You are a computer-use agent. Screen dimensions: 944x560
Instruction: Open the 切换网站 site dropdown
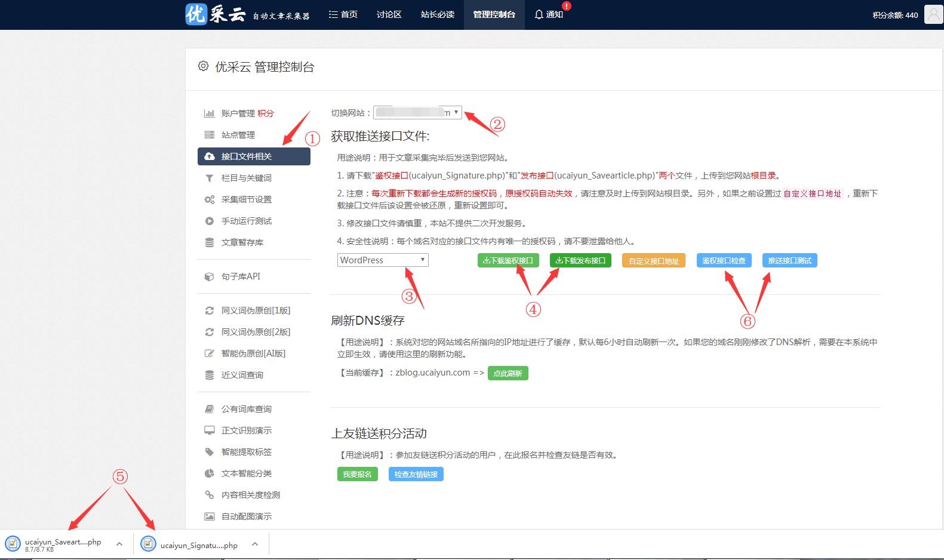click(x=417, y=112)
